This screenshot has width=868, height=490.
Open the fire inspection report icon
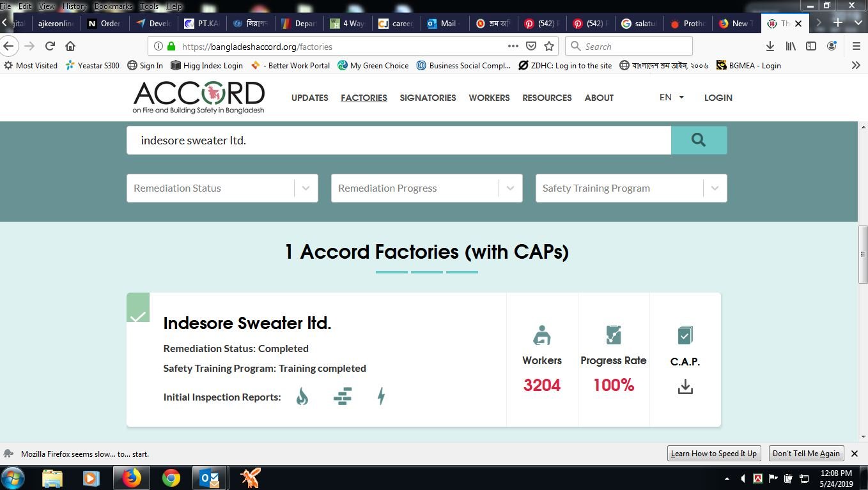pos(302,397)
